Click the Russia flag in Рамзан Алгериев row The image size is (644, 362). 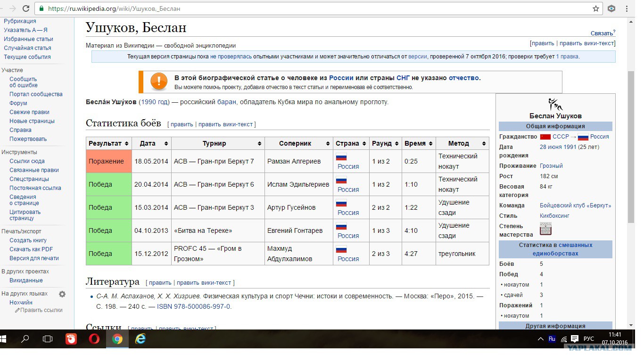coord(341,157)
